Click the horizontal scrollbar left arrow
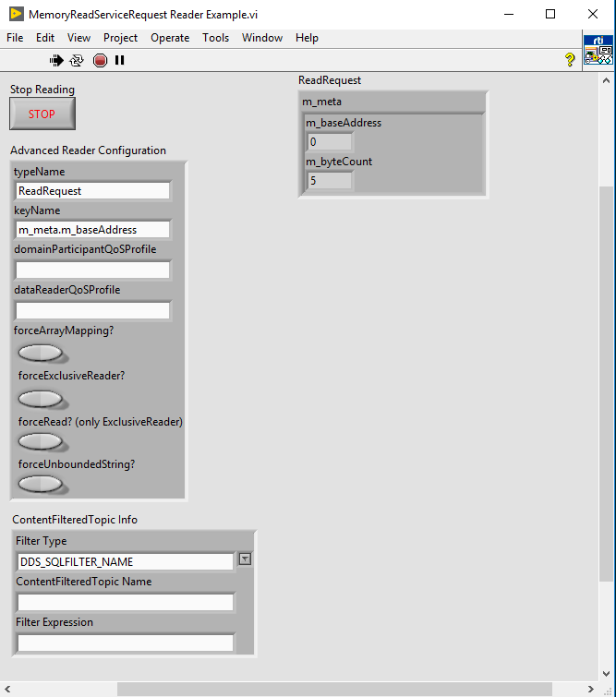Image resolution: width=616 pixels, height=697 pixels. click(7, 689)
